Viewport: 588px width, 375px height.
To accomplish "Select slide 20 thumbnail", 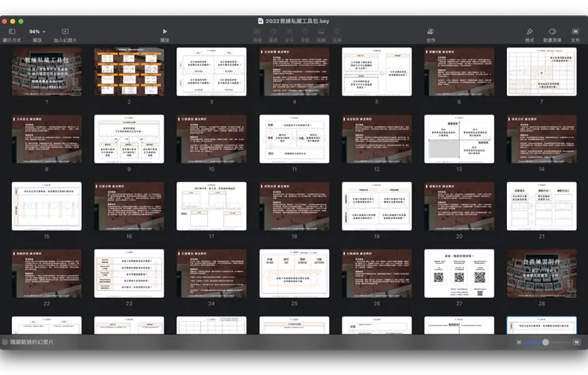I will click(459, 207).
